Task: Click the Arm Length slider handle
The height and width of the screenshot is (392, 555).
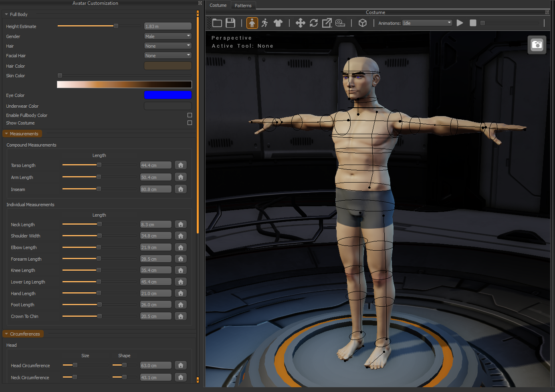Action: (x=99, y=177)
